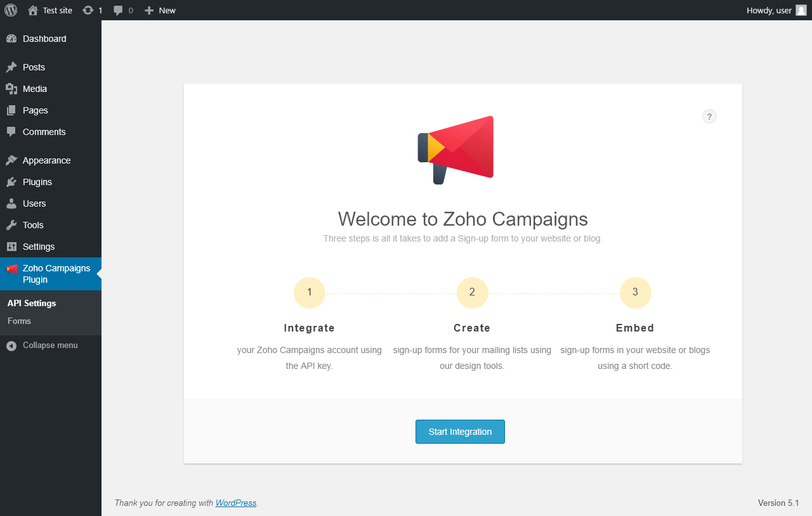Go to Posts in sidebar

pos(51,67)
